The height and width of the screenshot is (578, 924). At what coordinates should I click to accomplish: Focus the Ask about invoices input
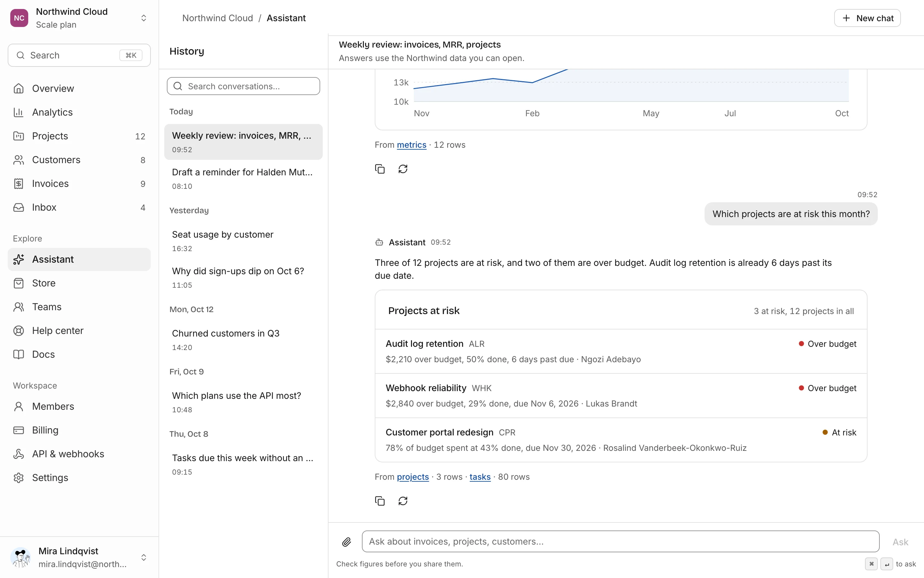620,541
